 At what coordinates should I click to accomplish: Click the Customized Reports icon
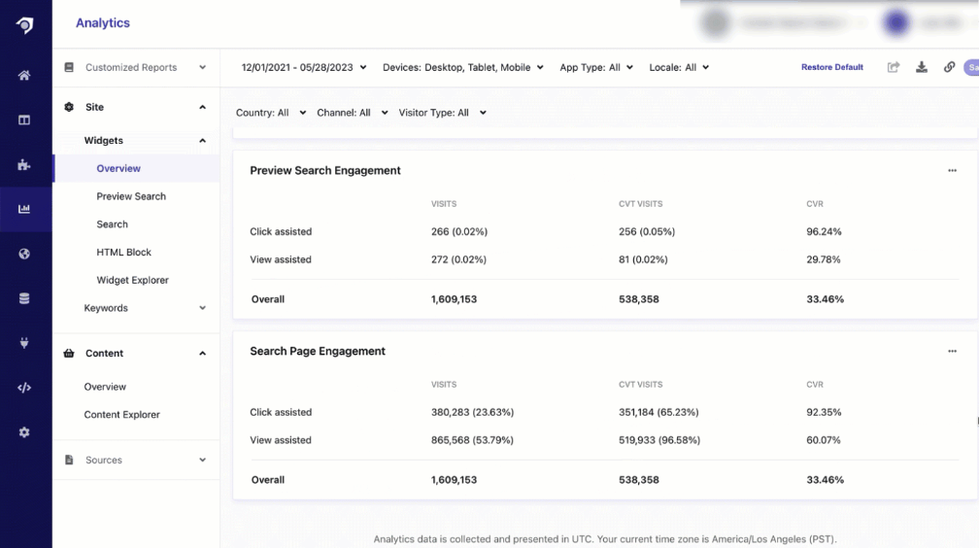coord(69,67)
